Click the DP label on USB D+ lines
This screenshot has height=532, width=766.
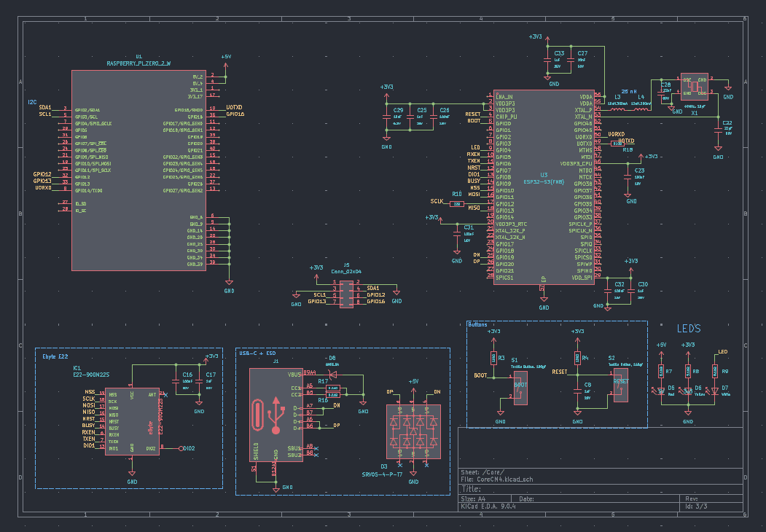[337, 425]
